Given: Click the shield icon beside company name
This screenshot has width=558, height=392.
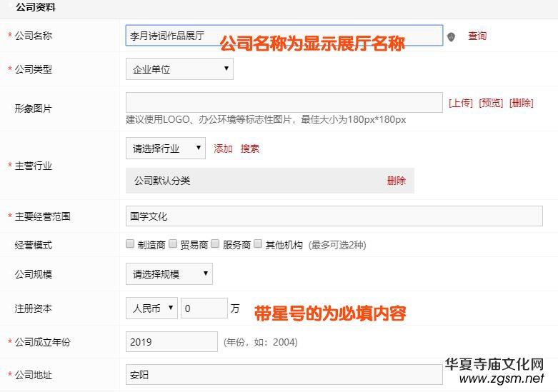Looking at the screenshot, I should [x=451, y=36].
